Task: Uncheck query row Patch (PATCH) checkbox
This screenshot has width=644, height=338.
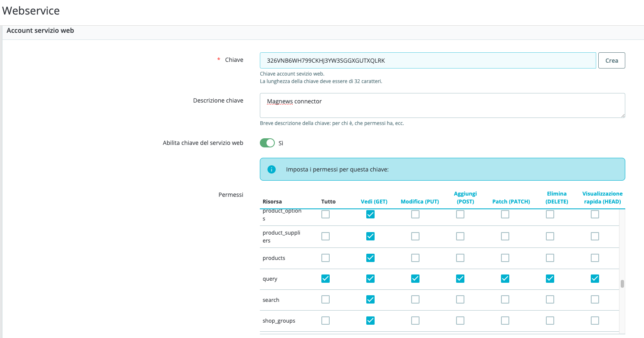Action: click(505, 279)
